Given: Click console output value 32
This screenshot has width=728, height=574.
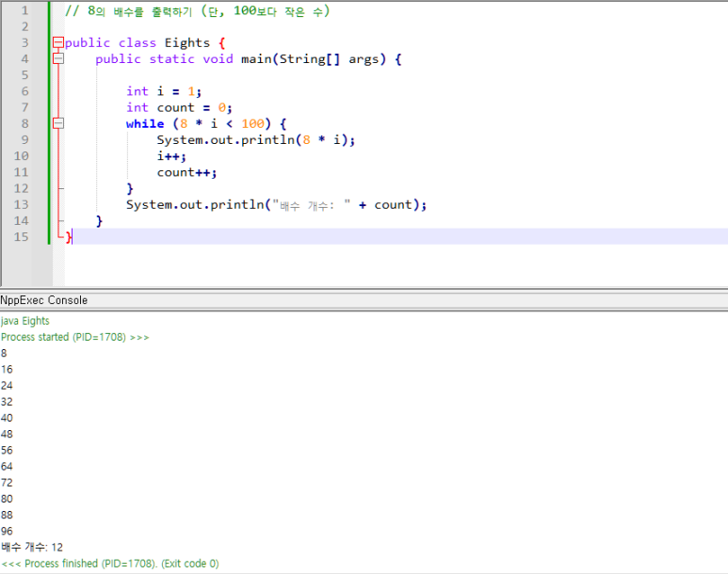Looking at the screenshot, I should [7, 402].
